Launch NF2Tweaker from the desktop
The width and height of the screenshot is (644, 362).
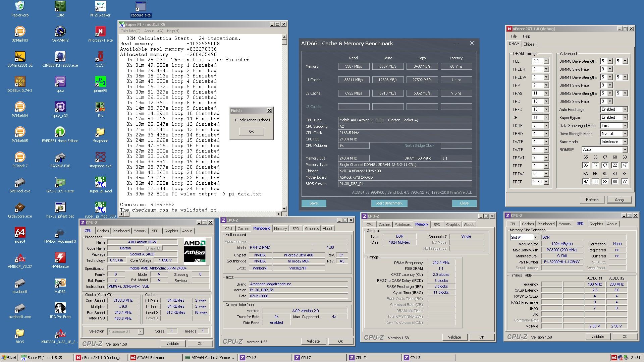click(100, 9)
